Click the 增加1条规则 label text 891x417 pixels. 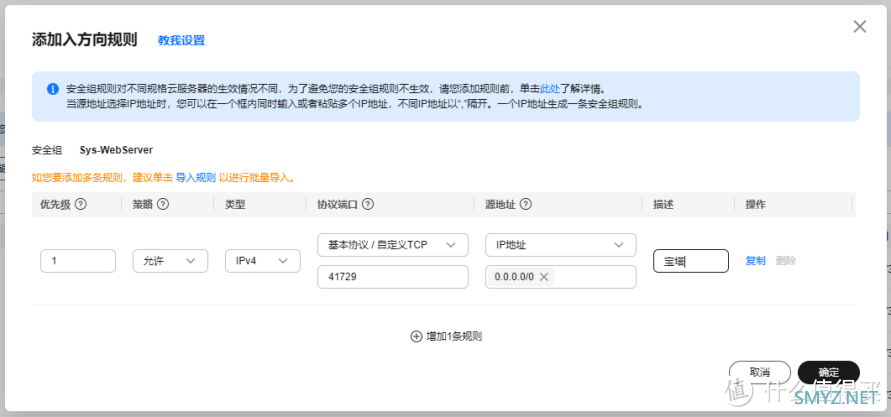454,336
